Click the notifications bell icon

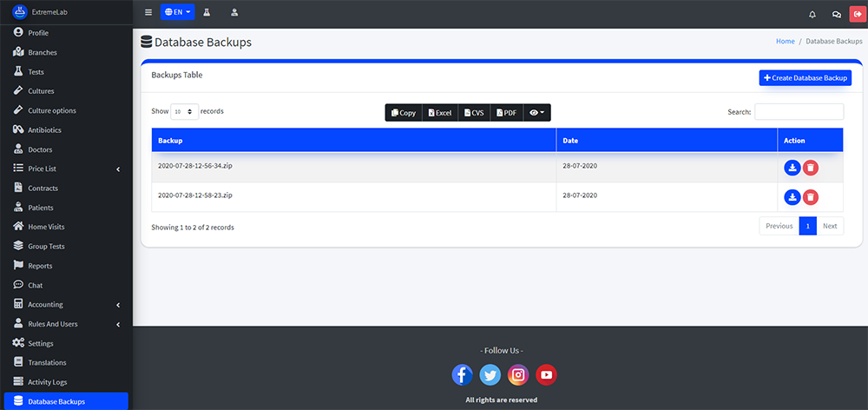coord(812,14)
